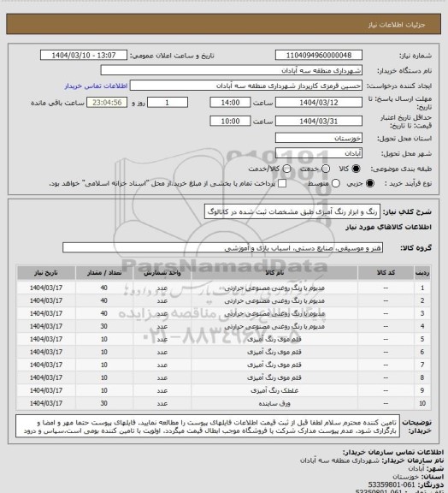Select the خدمت radio button
Screen dimensions: 448x493
pyautogui.click(x=326, y=169)
